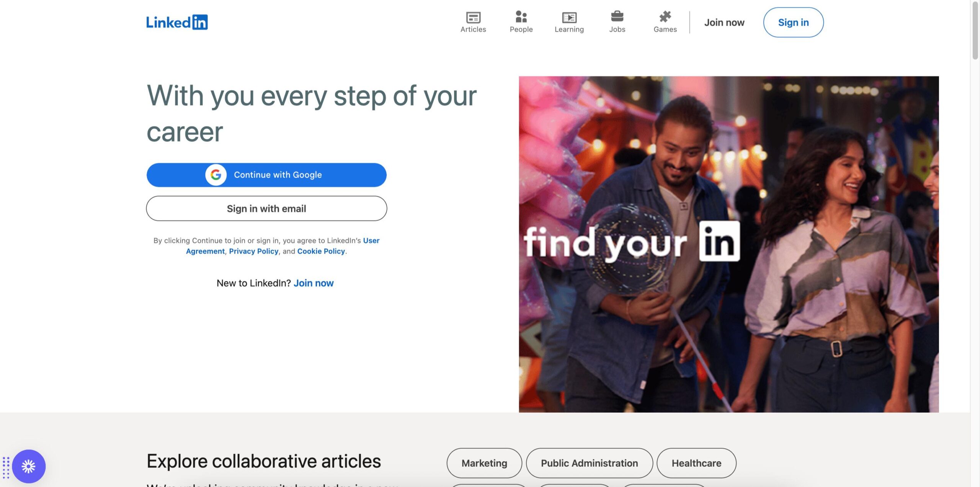
Task: Click the LinkedIn logo
Action: click(177, 22)
